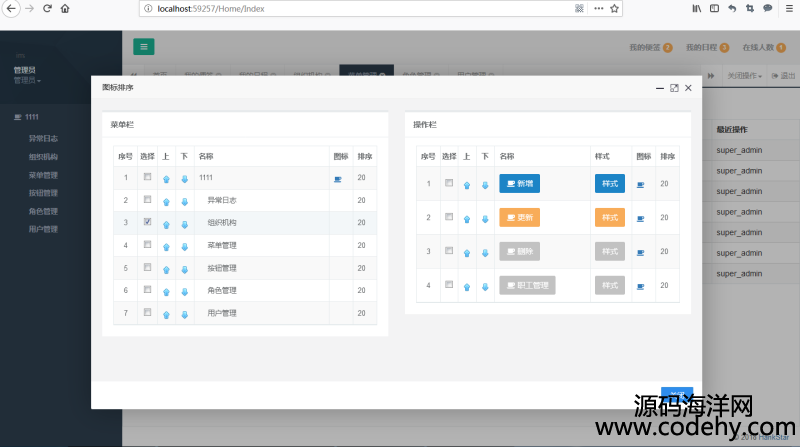This screenshot has width=800, height=447.
Task: Click move-up arrow for 删除 operation row
Action: coord(467,252)
